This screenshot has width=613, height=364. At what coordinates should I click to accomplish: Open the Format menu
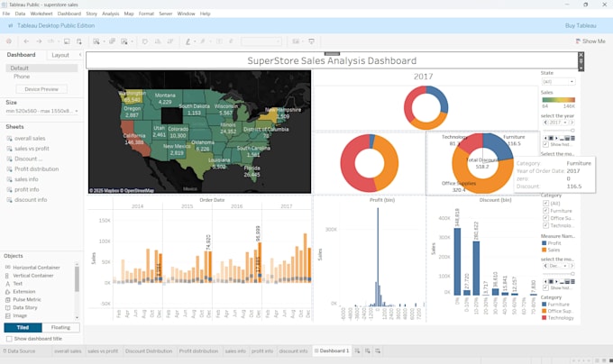tap(146, 14)
